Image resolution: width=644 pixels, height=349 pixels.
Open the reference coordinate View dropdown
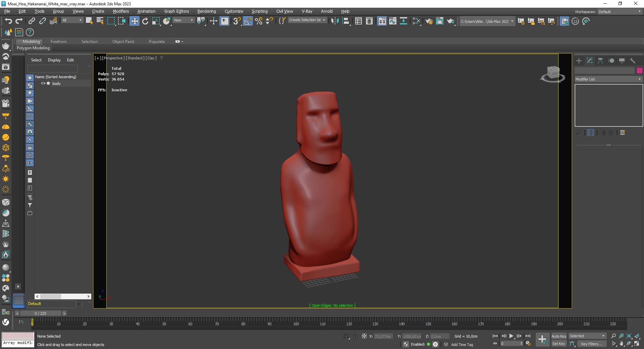tap(183, 20)
